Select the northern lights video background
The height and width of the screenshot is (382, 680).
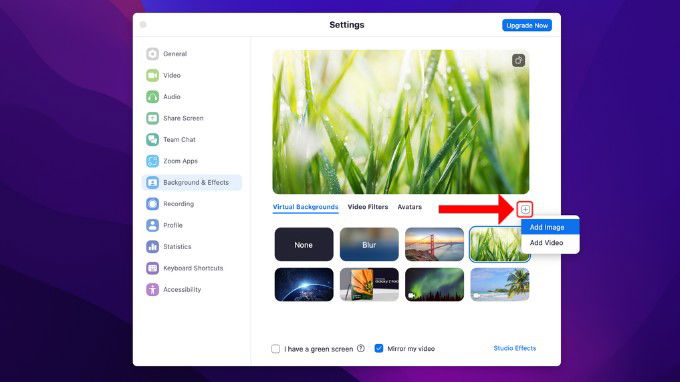click(434, 284)
